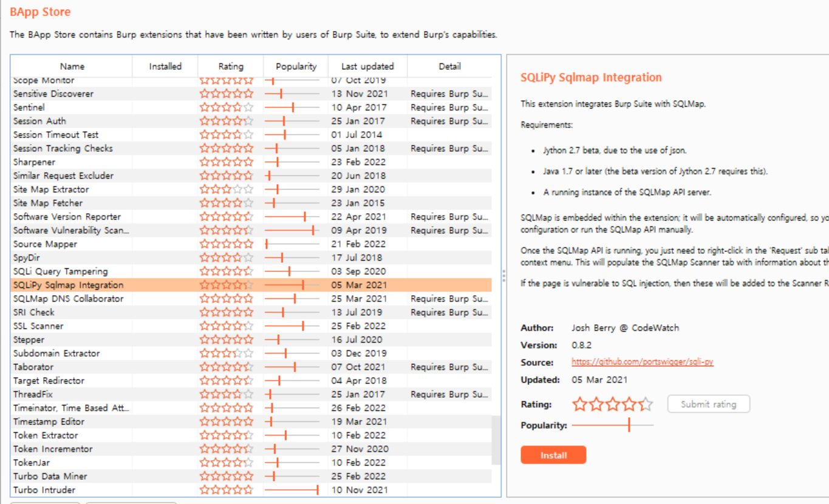Open the github.com/portswigger/sqli-py source link
829x504 pixels.
pyautogui.click(x=642, y=362)
